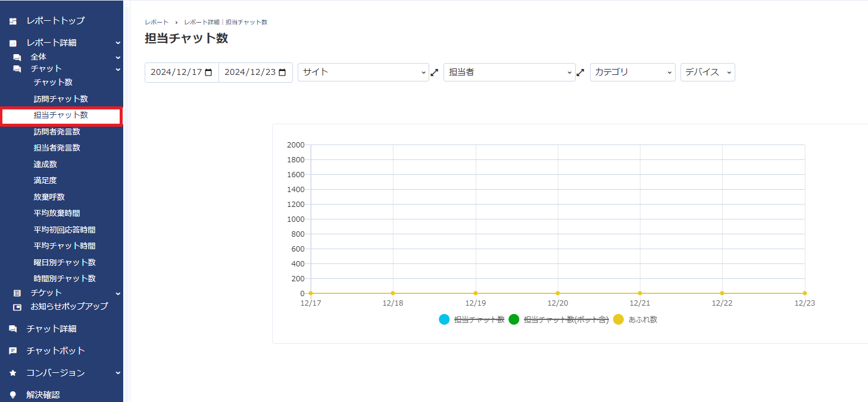Click the お知らせポップアップ window icon
The height and width of the screenshot is (402, 868).
17,307
